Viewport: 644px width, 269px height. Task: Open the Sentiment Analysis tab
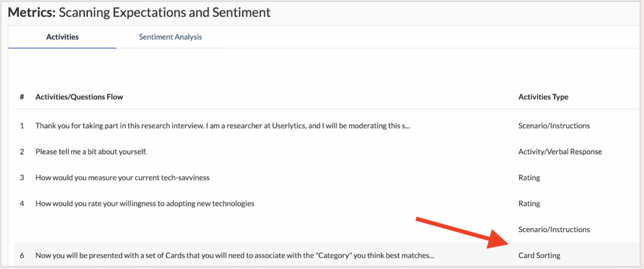(170, 37)
